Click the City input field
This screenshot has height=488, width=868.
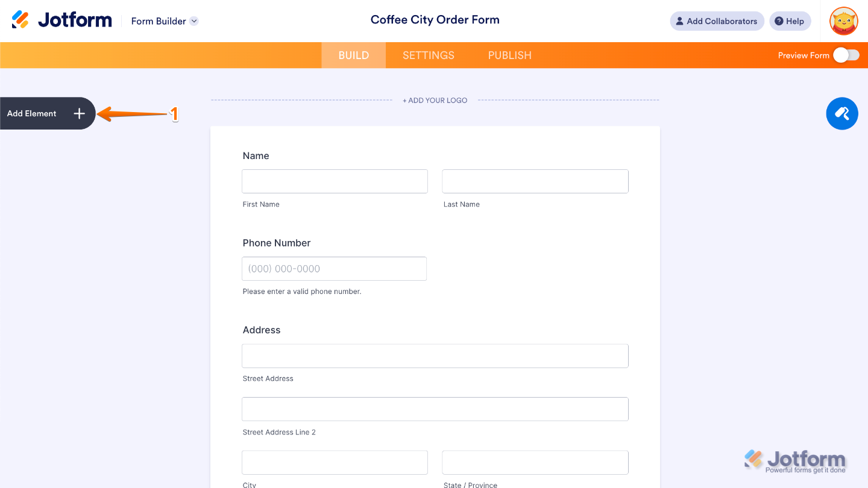tap(335, 463)
